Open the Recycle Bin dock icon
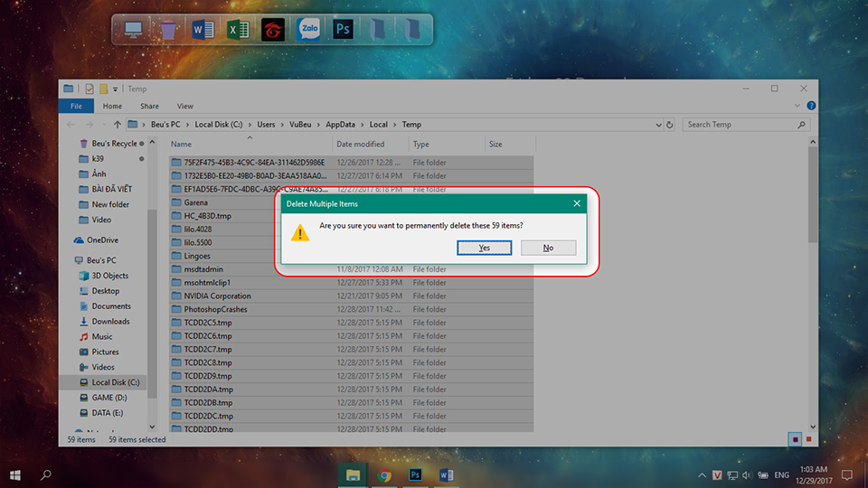868x488 pixels. click(168, 29)
